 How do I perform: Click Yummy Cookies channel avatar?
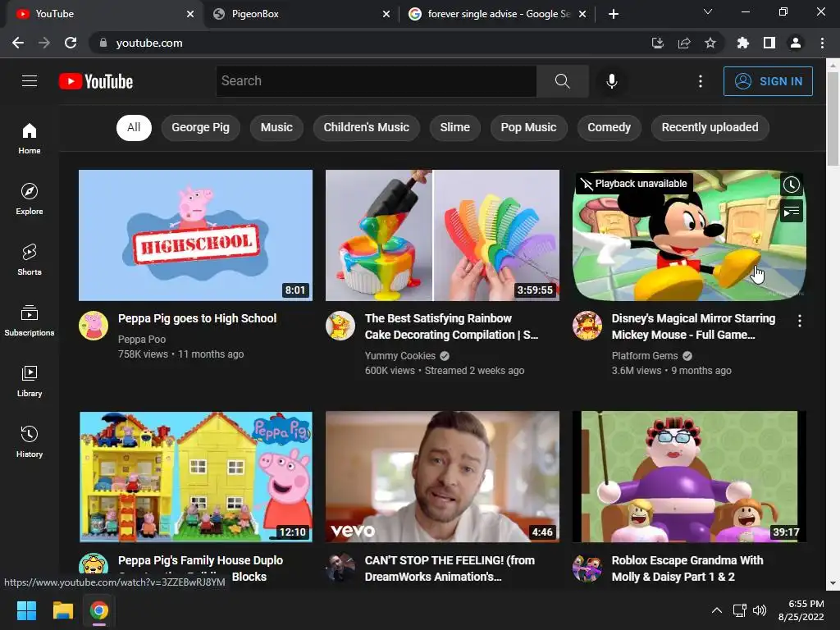tap(340, 326)
